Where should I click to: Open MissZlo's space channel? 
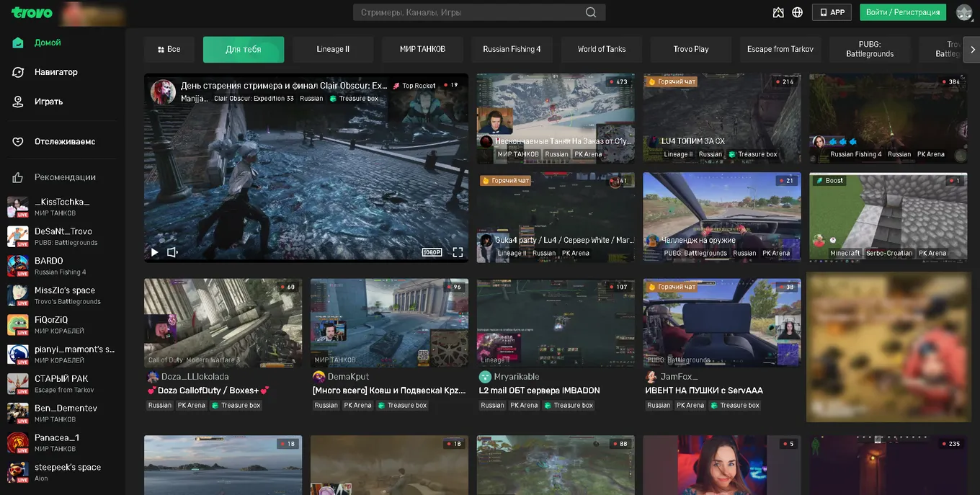coord(63,295)
